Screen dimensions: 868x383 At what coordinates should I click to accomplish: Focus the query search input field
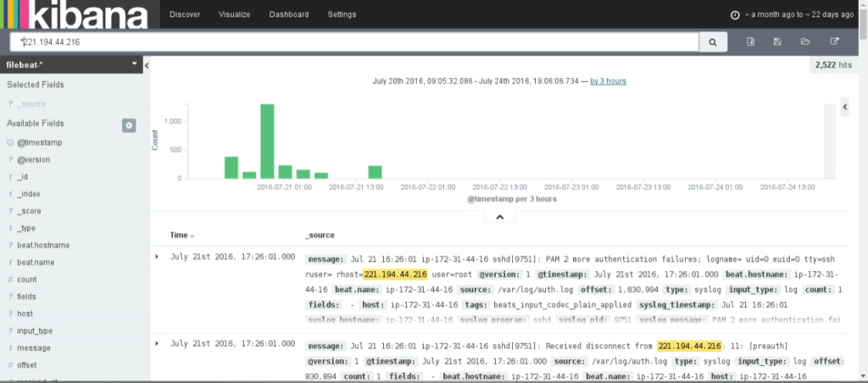[x=354, y=42]
